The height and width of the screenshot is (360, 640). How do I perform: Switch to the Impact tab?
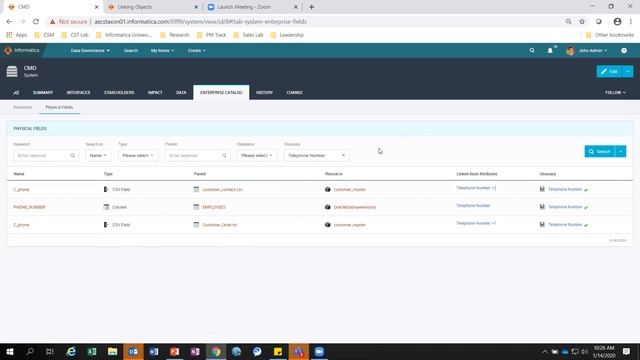[x=155, y=93]
